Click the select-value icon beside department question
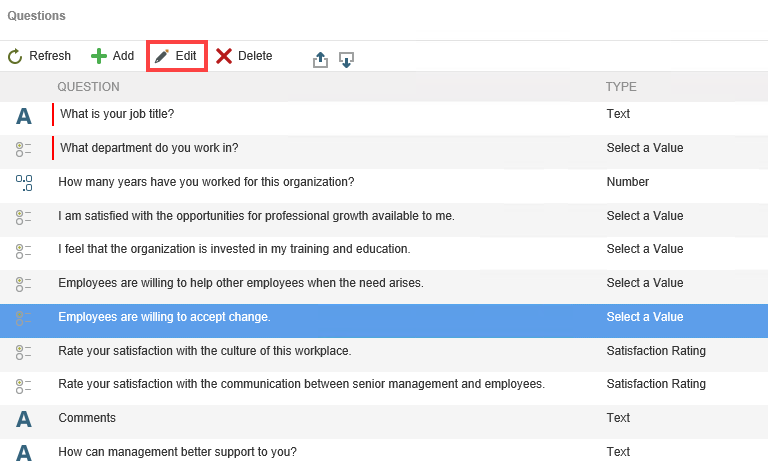The width and height of the screenshot is (768, 471). pos(24,149)
